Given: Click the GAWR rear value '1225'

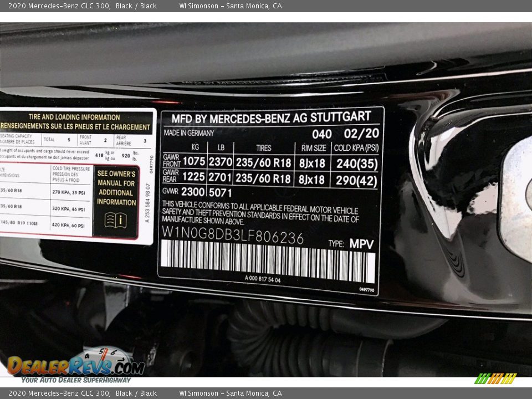Looking at the screenshot, I should click(x=193, y=176).
